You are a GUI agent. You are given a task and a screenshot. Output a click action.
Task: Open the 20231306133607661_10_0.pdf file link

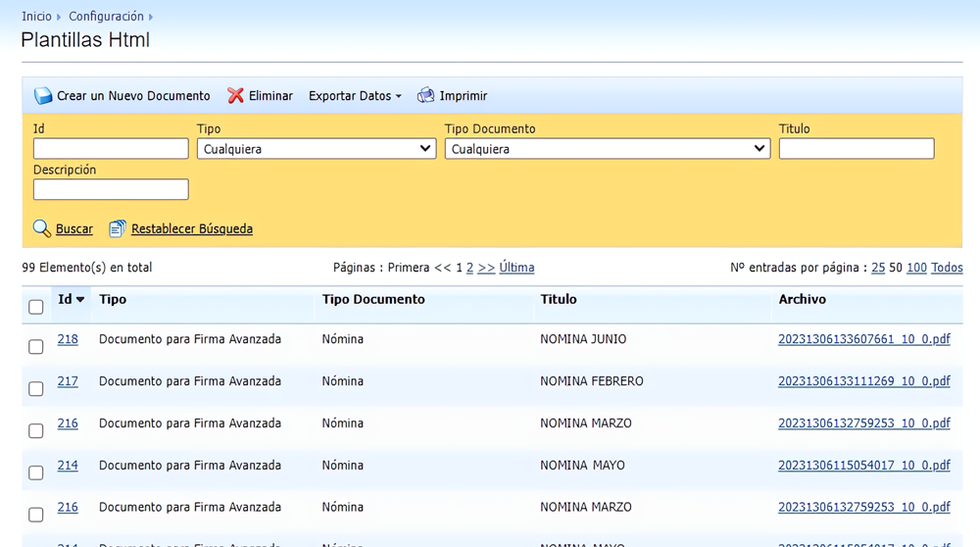point(863,339)
